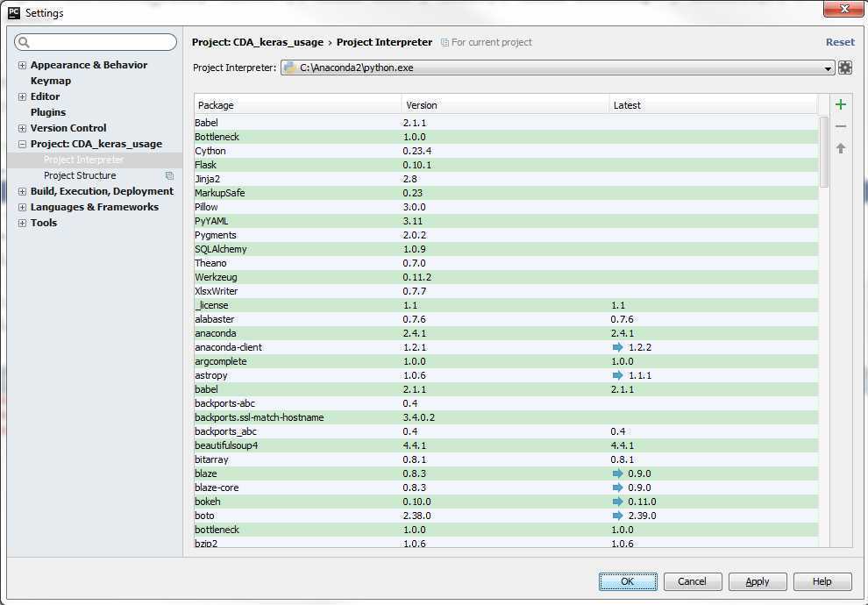The width and height of the screenshot is (868, 605).
Task: Expand the Build, Execution, Deployment section
Action: tap(22, 192)
